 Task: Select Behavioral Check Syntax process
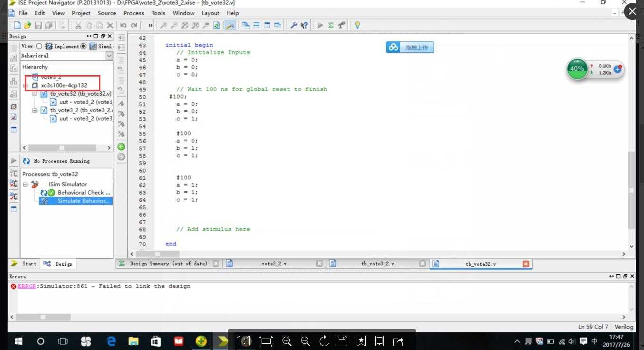click(76, 193)
